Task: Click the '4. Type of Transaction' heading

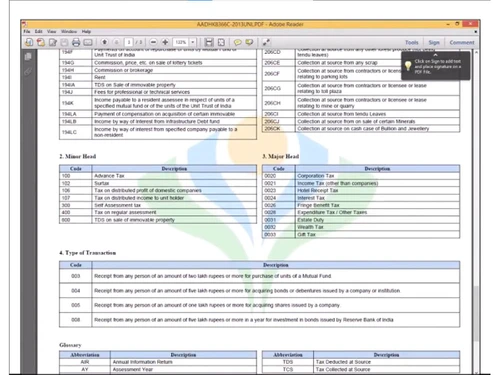Action: (88, 253)
